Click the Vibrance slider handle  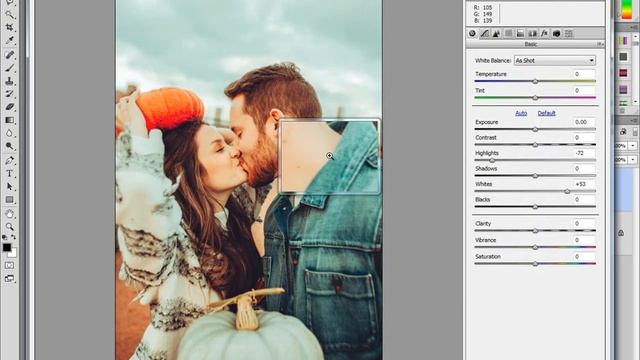coord(535,247)
